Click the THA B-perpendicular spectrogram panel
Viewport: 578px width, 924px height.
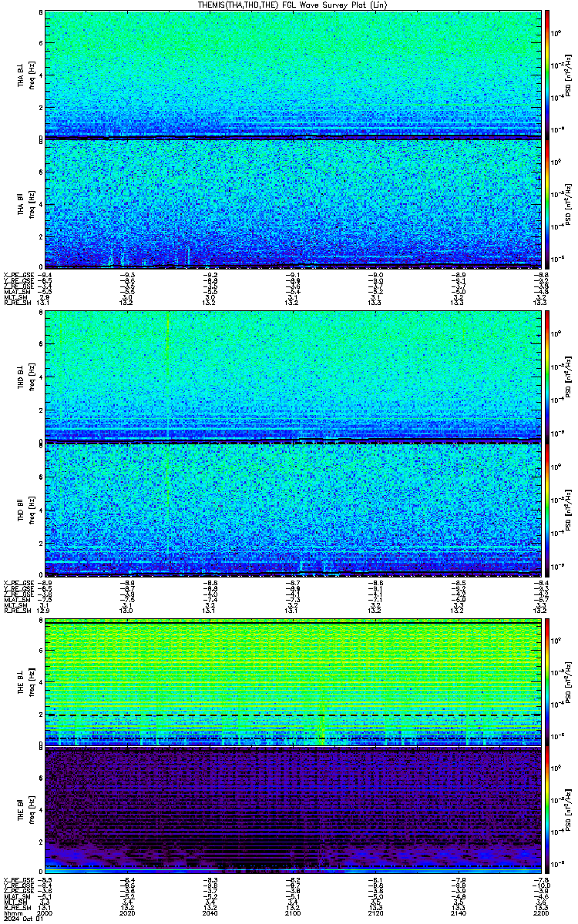[292, 74]
